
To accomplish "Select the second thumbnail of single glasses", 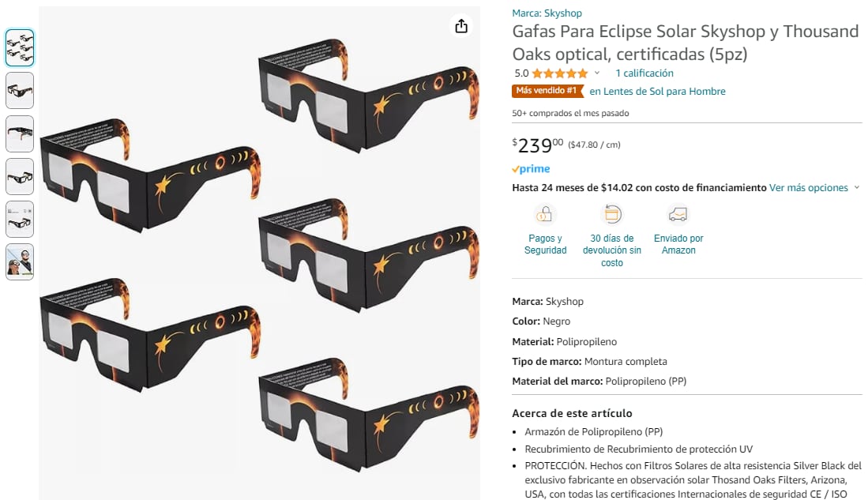I will (20, 90).
